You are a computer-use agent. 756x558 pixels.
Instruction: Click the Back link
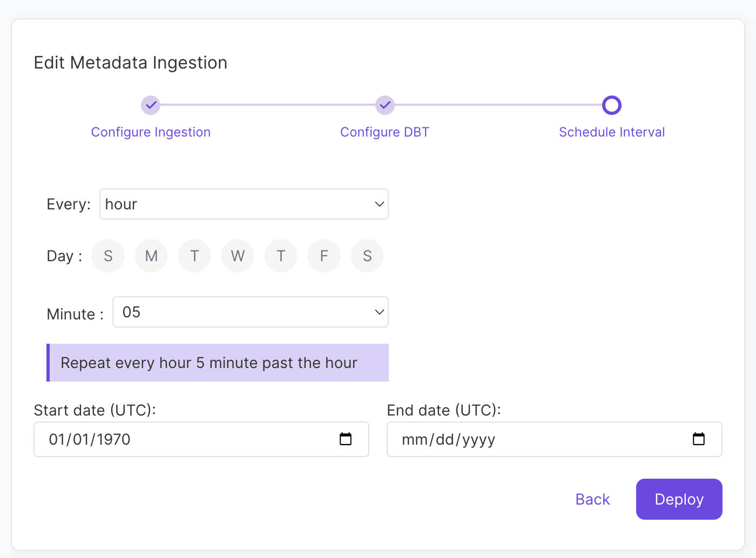click(592, 499)
